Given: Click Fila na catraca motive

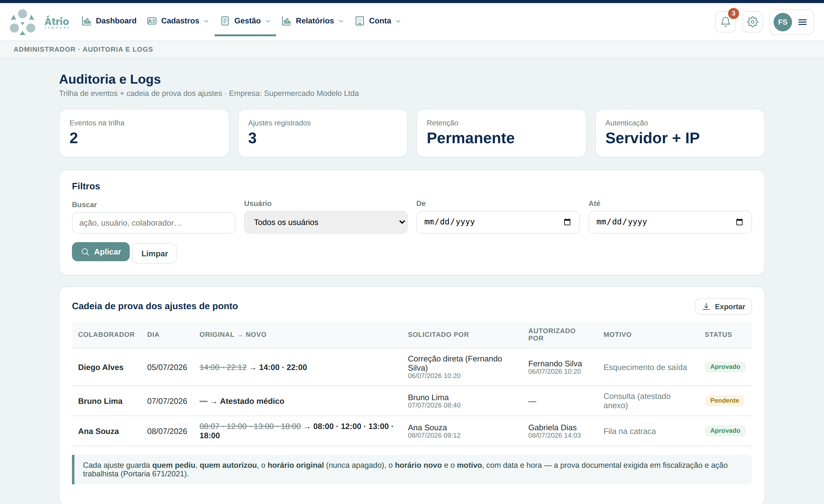Looking at the screenshot, I should click(629, 431).
